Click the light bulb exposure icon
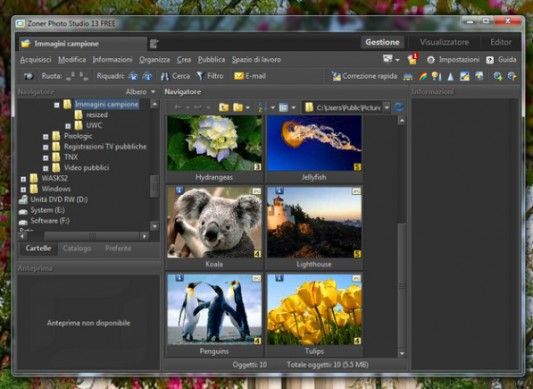 436,77
